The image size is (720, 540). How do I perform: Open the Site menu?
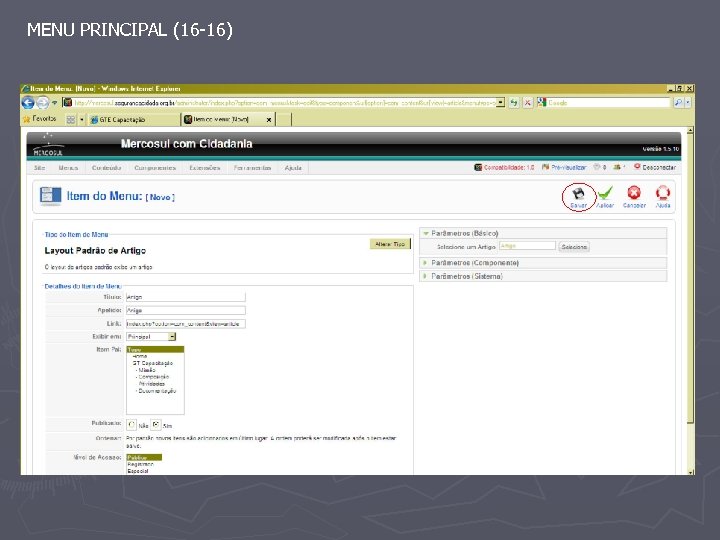click(x=39, y=168)
